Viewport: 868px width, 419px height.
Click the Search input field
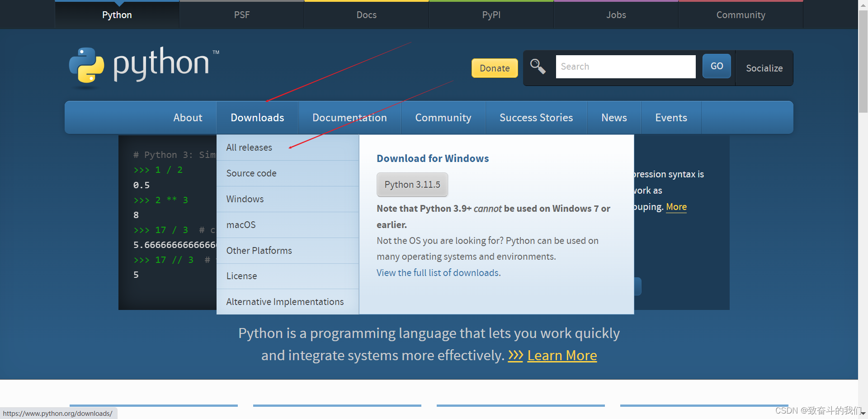(x=626, y=67)
